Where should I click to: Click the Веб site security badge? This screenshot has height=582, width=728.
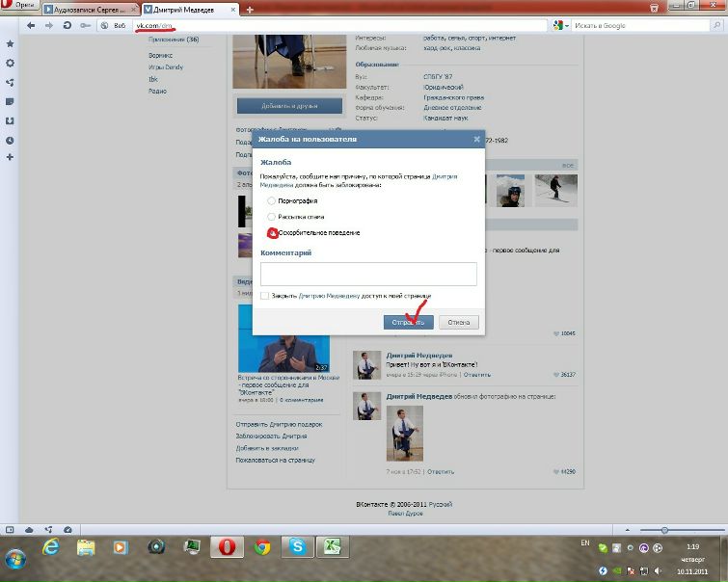click(x=114, y=25)
